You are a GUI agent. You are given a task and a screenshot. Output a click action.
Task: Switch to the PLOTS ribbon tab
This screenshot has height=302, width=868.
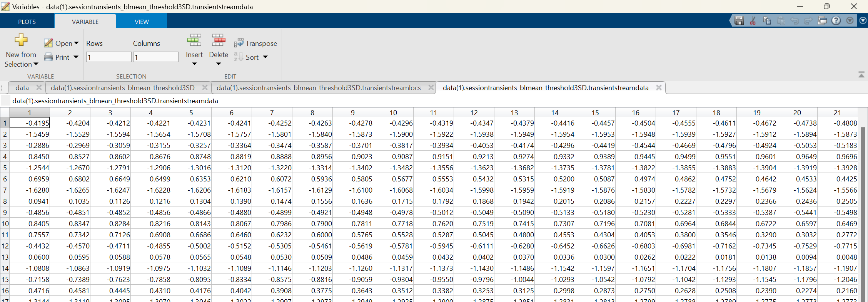[x=27, y=22]
